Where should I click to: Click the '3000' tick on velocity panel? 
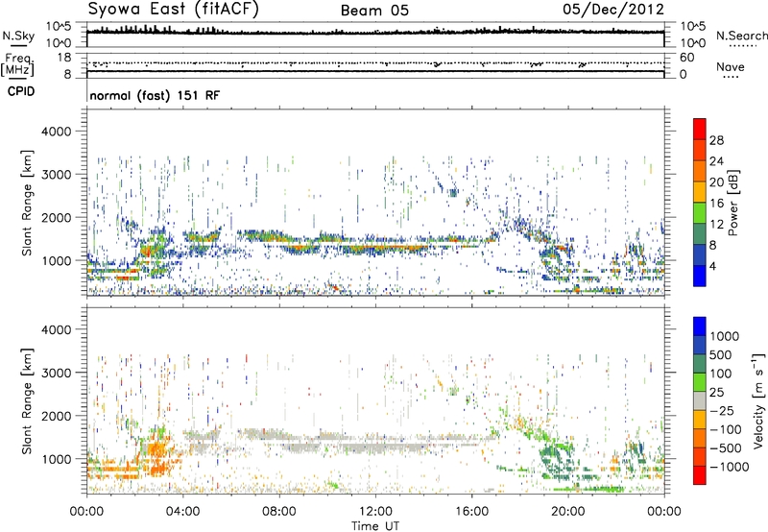click(57, 373)
